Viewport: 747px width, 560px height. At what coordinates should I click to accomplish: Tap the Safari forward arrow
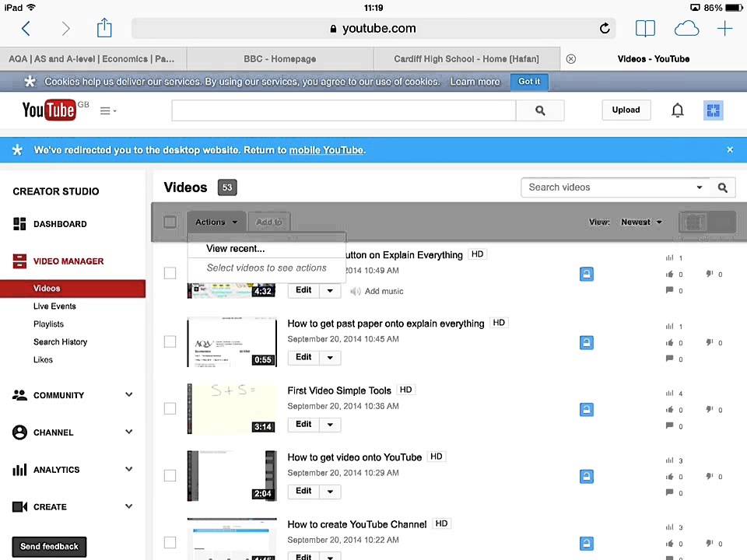[65, 29]
